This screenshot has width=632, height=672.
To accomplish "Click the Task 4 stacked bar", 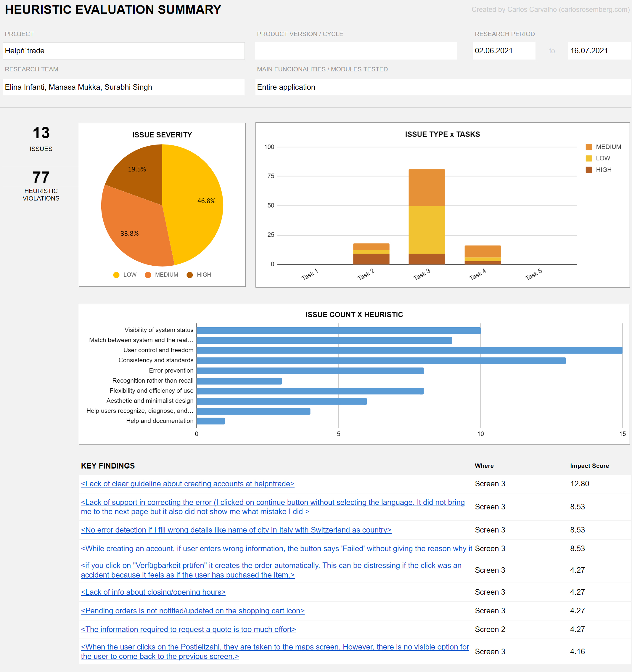I will tap(483, 255).
